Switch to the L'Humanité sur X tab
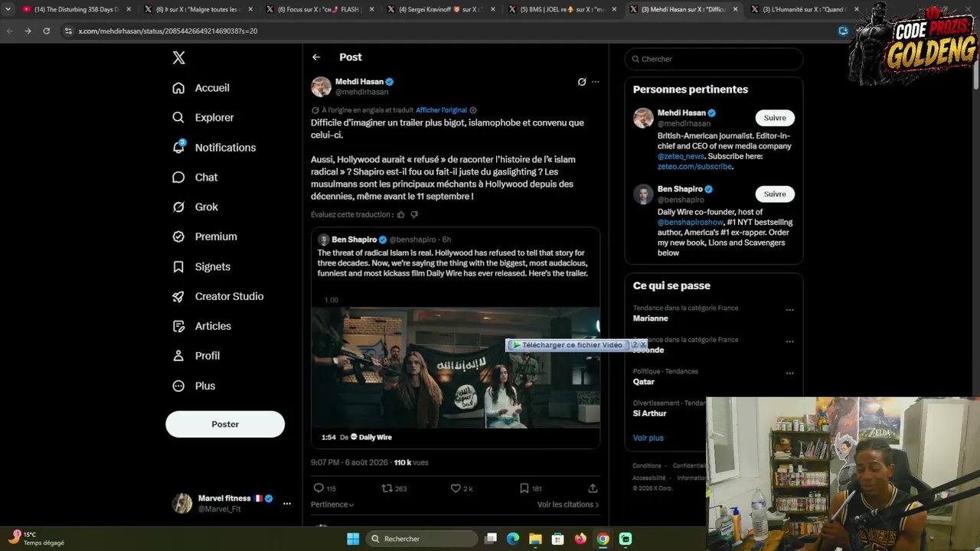This screenshot has height=551, width=980. [802, 9]
